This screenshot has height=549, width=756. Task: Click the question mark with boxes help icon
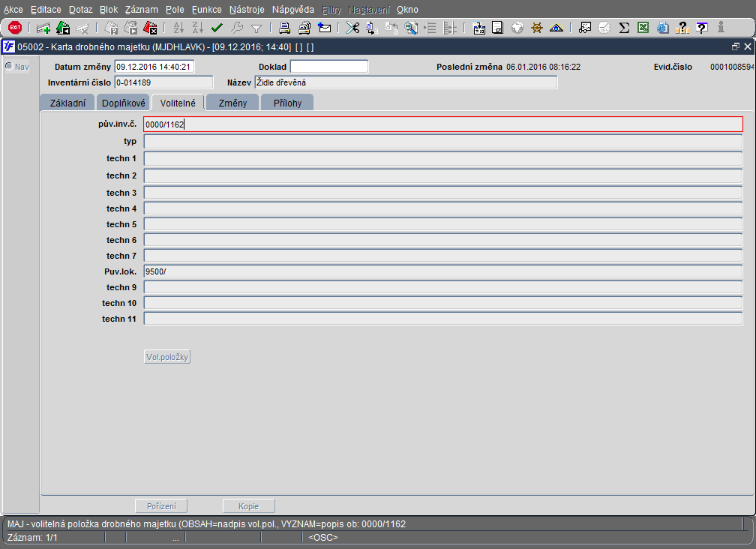coord(682,28)
